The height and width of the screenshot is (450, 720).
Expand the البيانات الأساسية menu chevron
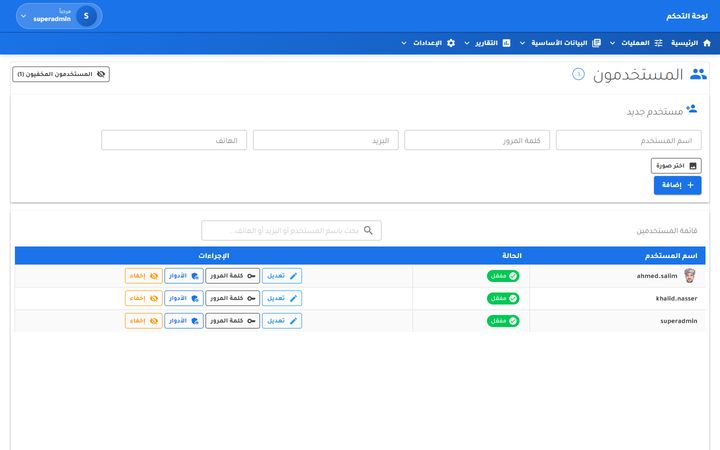pyautogui.click(x=522, y=43)
